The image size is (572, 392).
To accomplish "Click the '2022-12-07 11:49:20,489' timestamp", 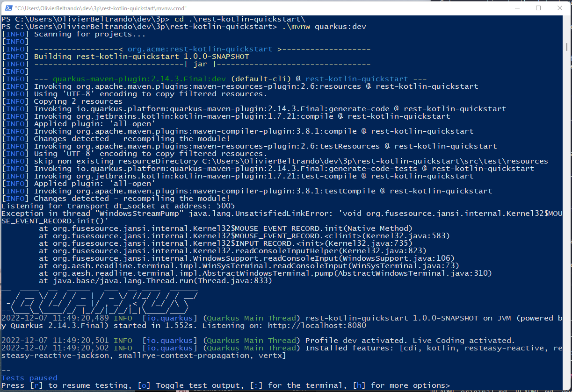I will [x=55, y=318].
